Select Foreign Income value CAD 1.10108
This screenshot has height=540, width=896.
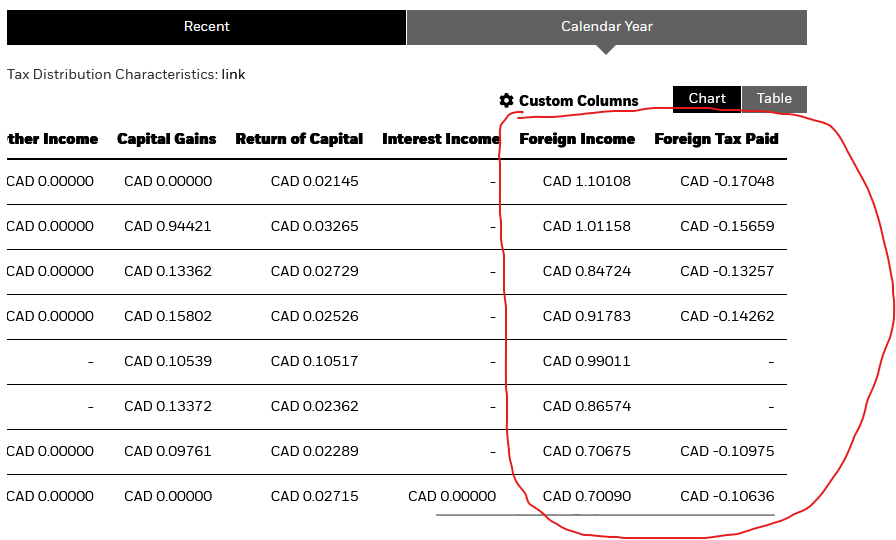(587, 181)
